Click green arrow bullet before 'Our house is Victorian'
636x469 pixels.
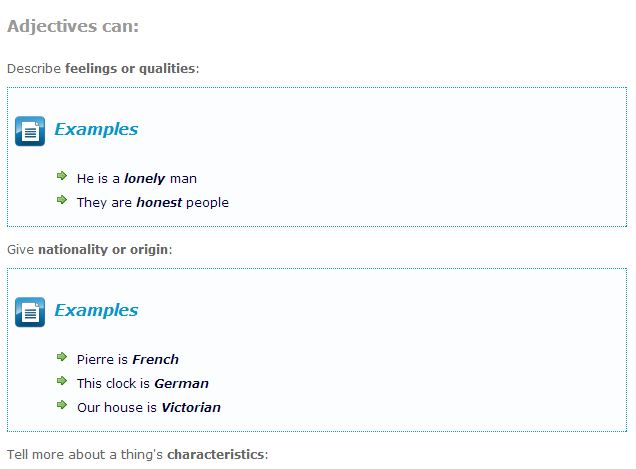pos(62,406)
